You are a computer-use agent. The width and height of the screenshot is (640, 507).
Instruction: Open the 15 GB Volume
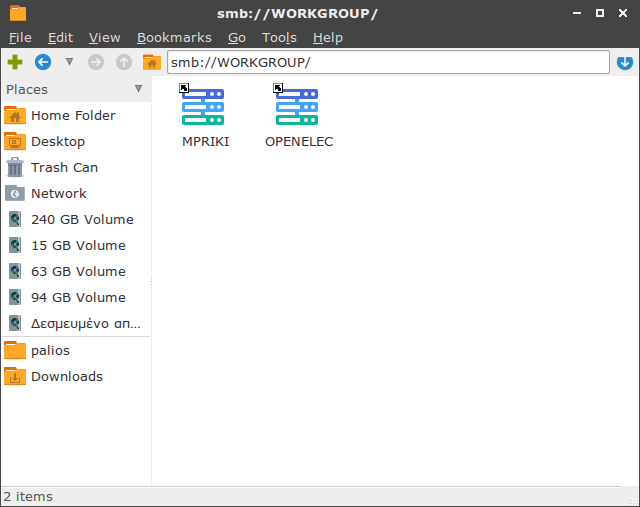tap(76, 245)
